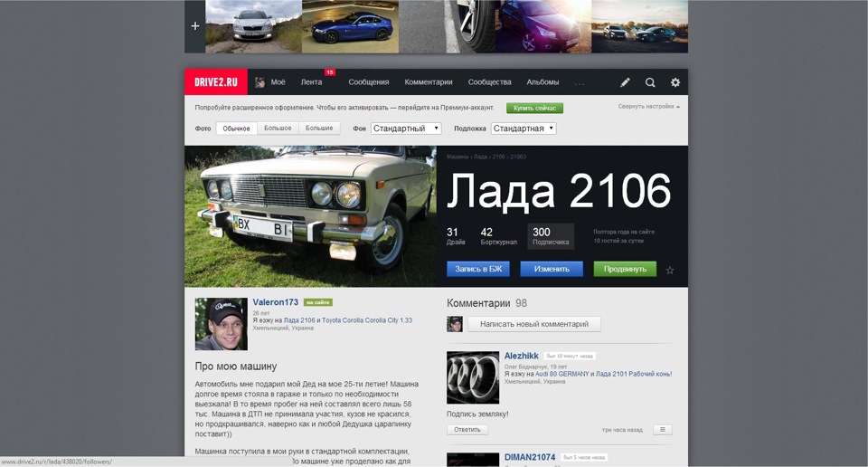Select Обычное photo size option
This screenshot has height=467, width=868.
tap(236, 129)
